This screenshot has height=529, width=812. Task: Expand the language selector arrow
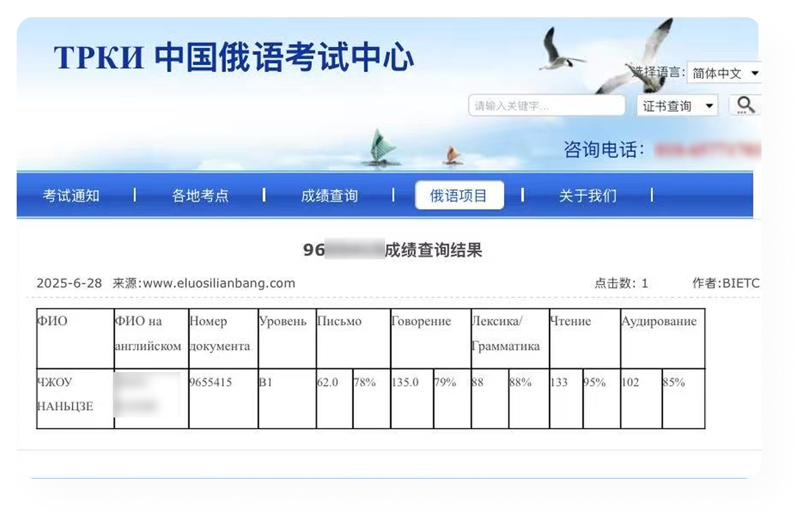pos(755,73)
